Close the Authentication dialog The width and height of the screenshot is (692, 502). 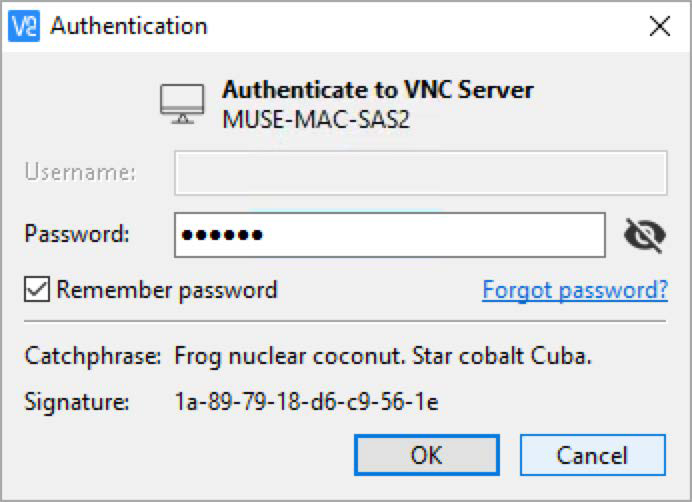point(660,26)
